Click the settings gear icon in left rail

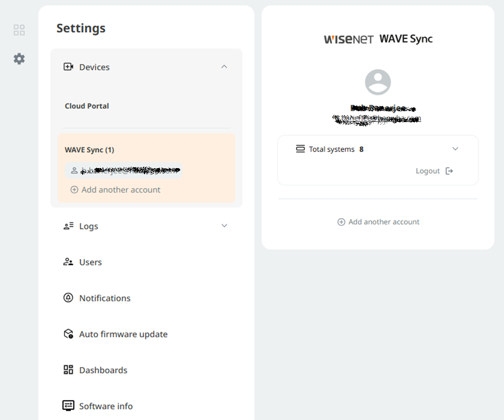19,58
